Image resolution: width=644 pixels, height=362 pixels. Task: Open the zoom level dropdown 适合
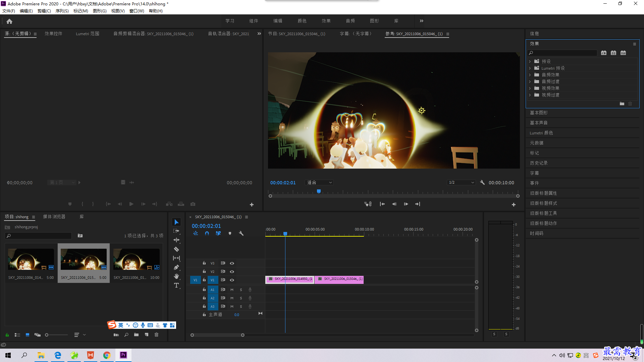tap(319, 183)
